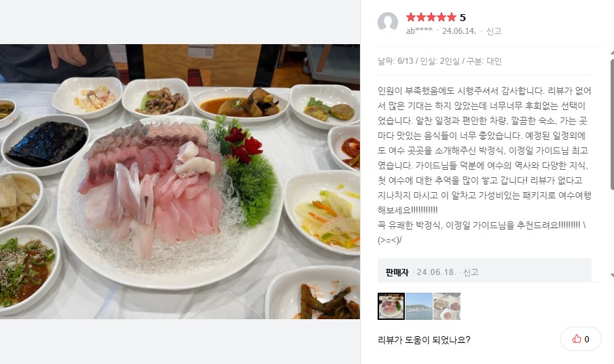Select the third side dishes thumbnail

[447, 306]
